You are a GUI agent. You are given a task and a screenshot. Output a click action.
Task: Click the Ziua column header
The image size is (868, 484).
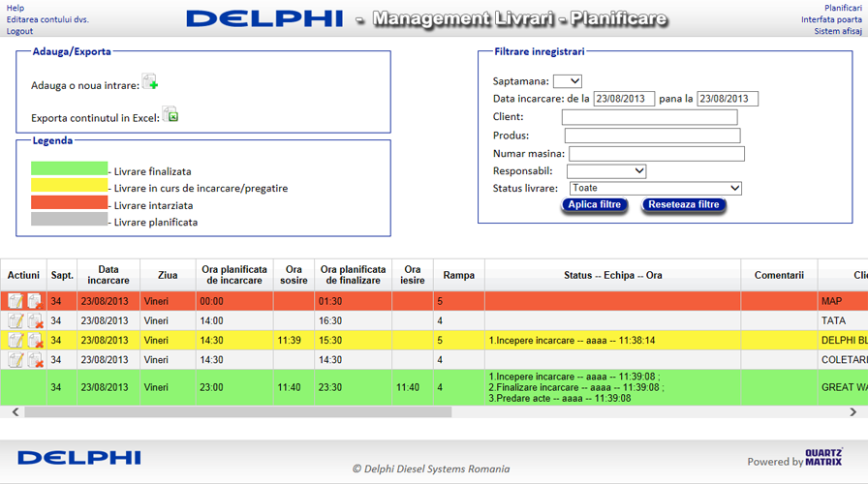pyautogui.click(x=168, y=275)
